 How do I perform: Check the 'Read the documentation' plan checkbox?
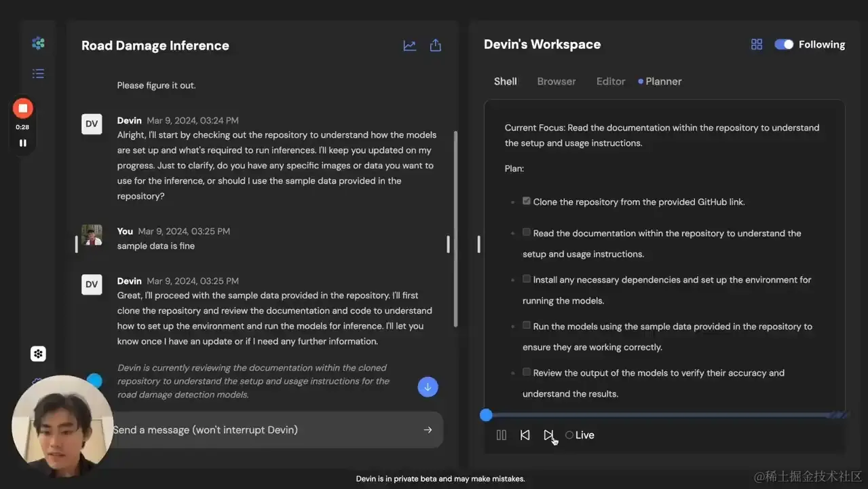[527, 232]
